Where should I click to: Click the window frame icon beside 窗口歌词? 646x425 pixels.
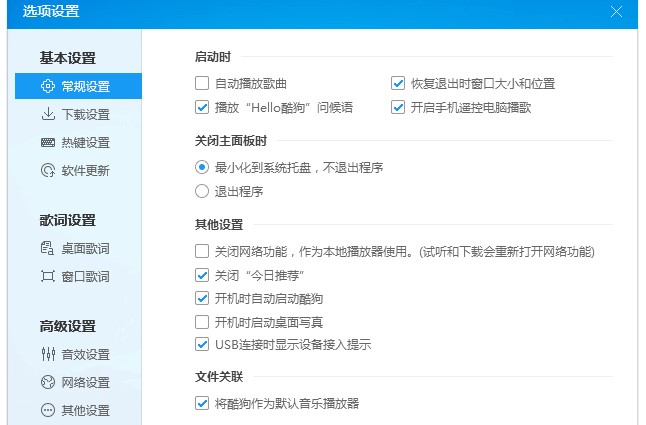coord(48,276)
